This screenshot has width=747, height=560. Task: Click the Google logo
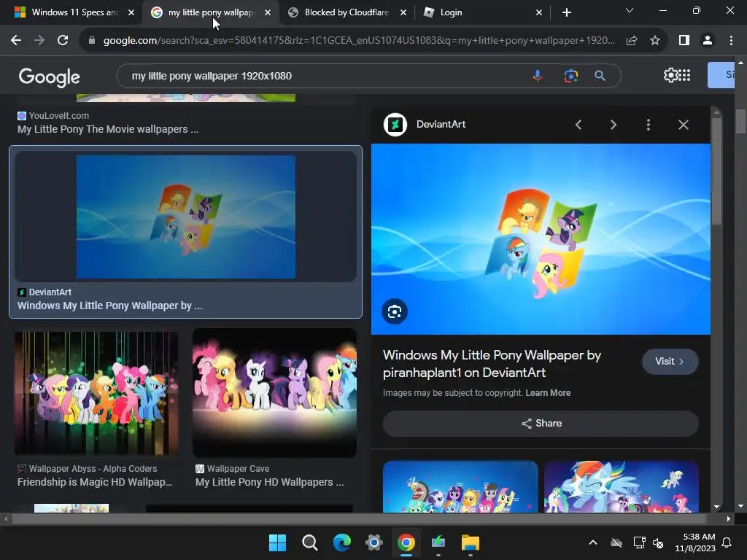[49, 77]
